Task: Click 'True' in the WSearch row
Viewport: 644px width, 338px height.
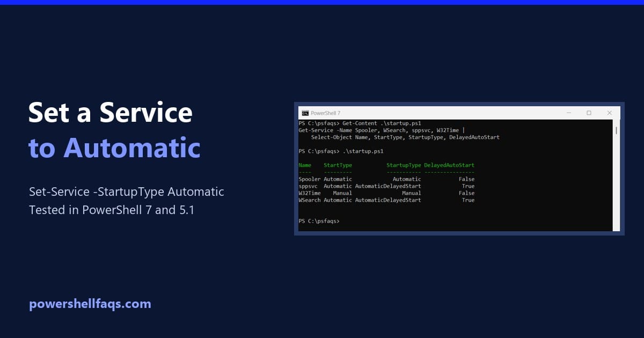Action: (x=468, y=200)
